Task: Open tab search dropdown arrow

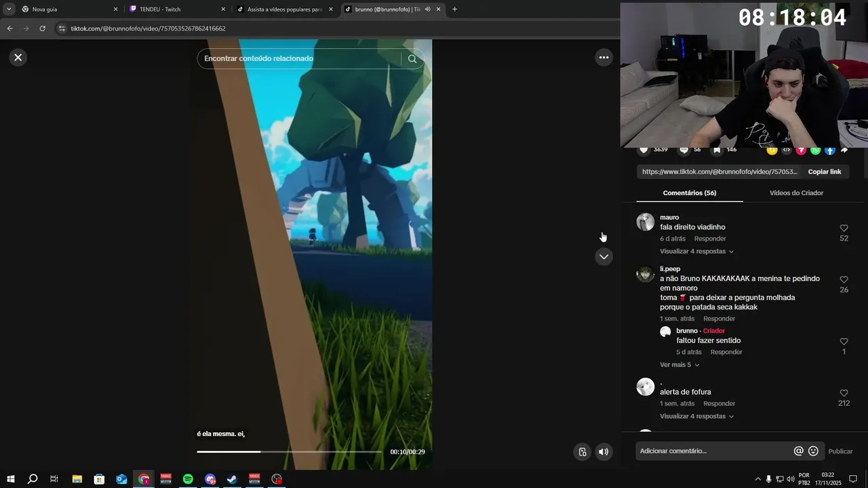Action: coord(9,9)
